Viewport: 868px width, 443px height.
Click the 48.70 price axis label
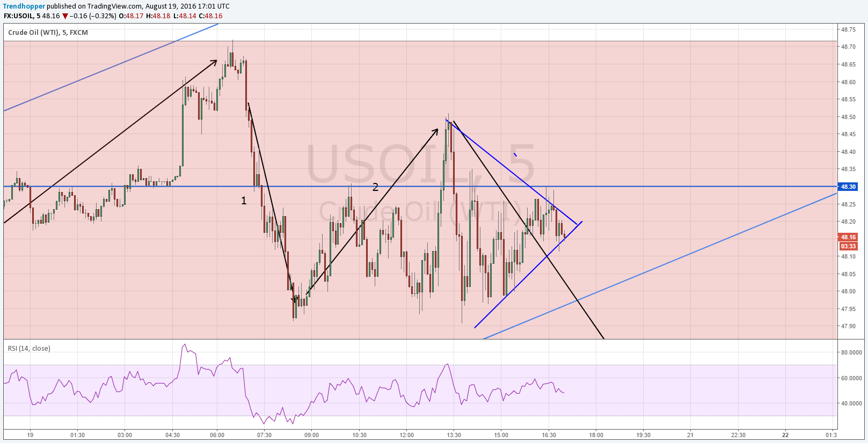848,47
